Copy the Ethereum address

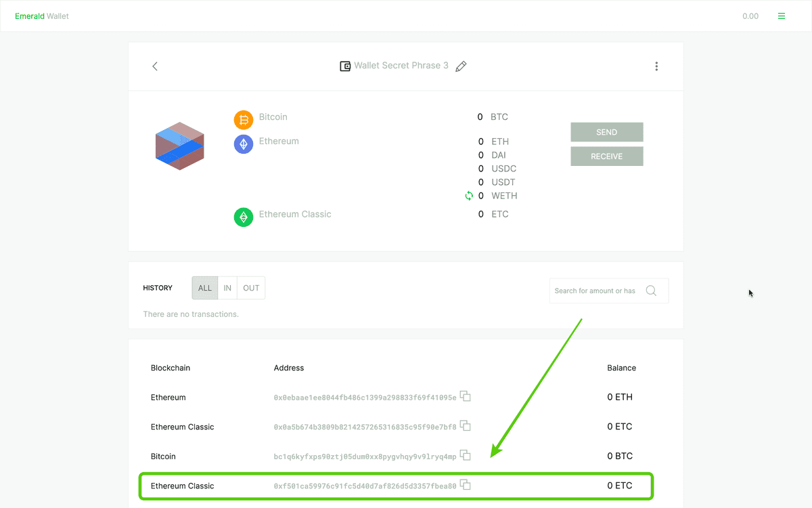[x=465, y=396]
